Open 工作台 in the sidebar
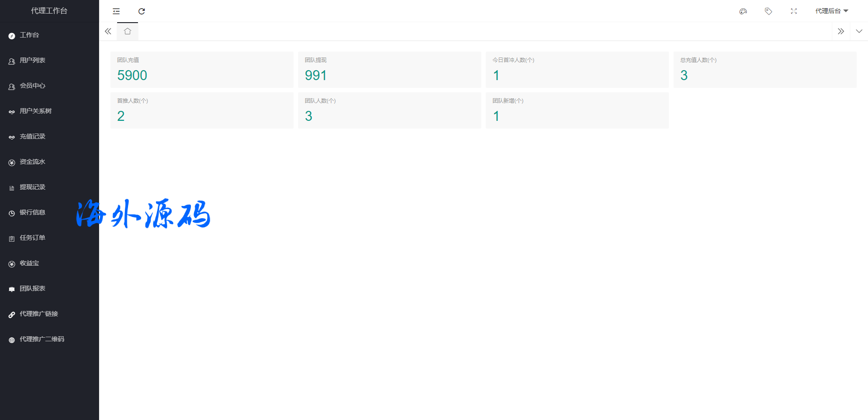 (29, 35)
